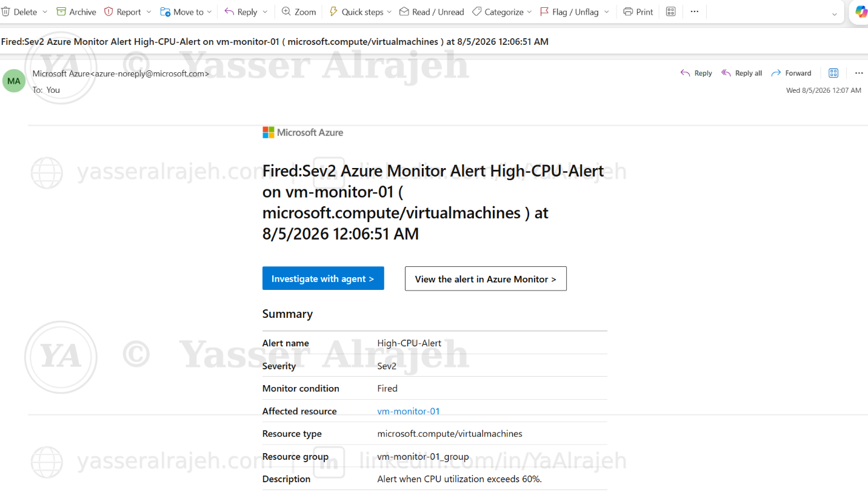Reply from the message header
The height and width of the screenshot is (498, 868).
[696, 73]
